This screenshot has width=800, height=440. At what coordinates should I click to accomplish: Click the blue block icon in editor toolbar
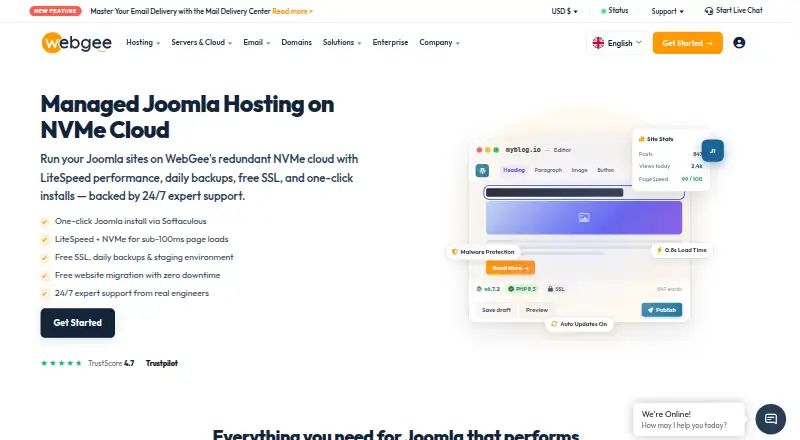pyautogui.click(x=482, y=170)
